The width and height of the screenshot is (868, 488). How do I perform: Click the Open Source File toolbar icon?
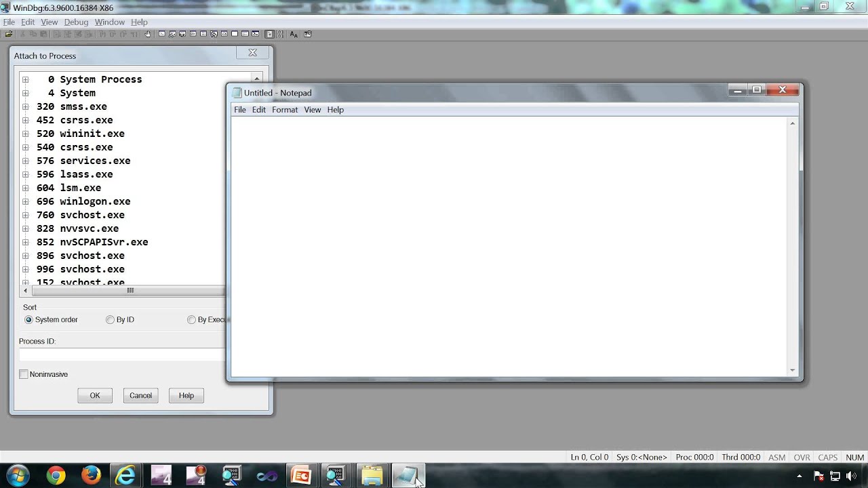point(9,34)
